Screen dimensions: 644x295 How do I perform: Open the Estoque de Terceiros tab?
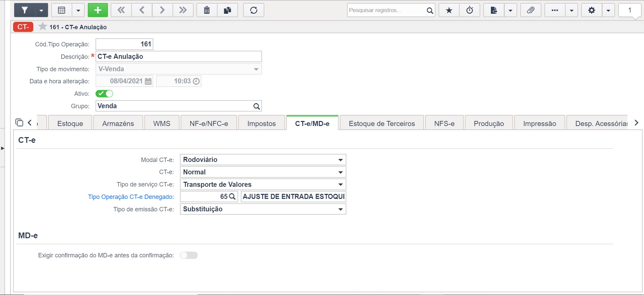(x=382, y=123)
